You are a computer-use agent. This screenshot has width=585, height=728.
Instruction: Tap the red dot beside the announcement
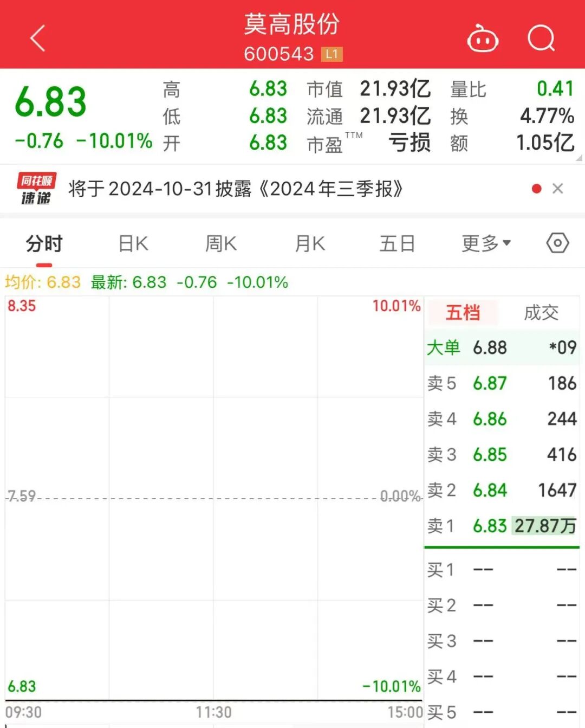click(536, 189)
